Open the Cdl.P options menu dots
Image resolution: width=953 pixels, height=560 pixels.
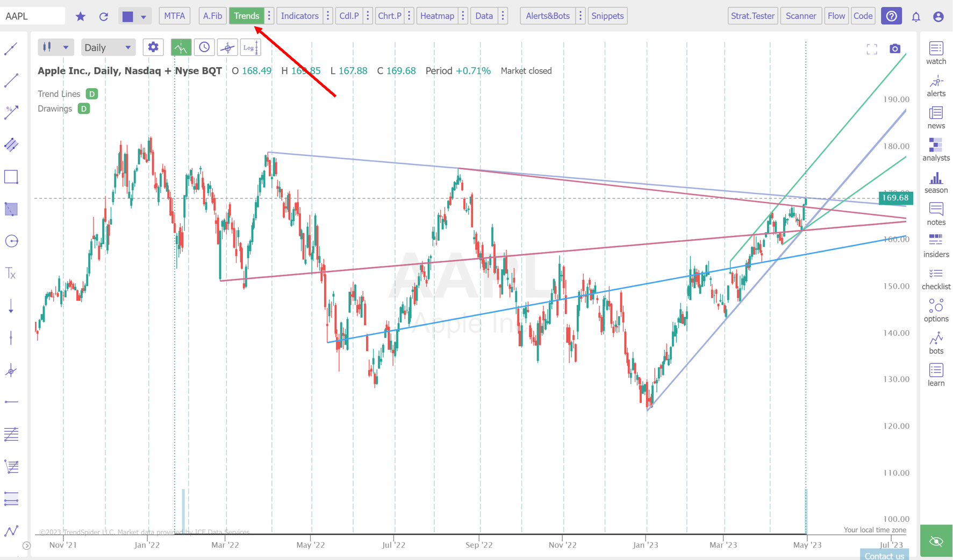click(368, 16)
